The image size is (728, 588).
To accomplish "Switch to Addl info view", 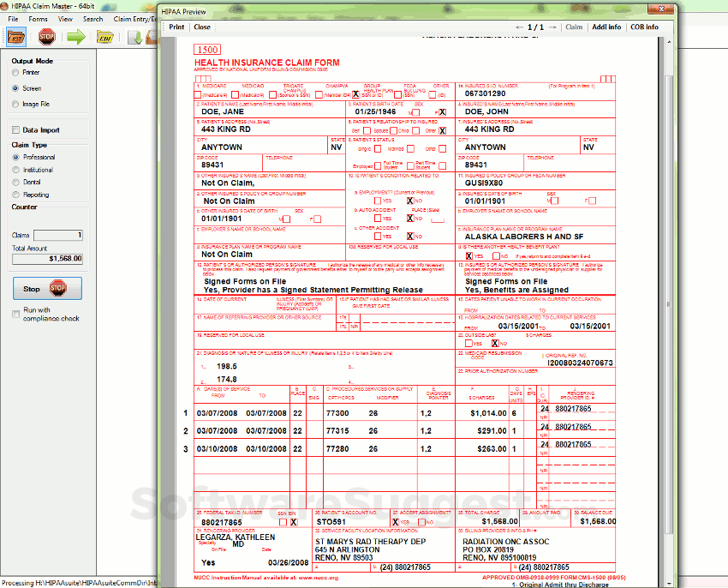I will coord(606,27).
